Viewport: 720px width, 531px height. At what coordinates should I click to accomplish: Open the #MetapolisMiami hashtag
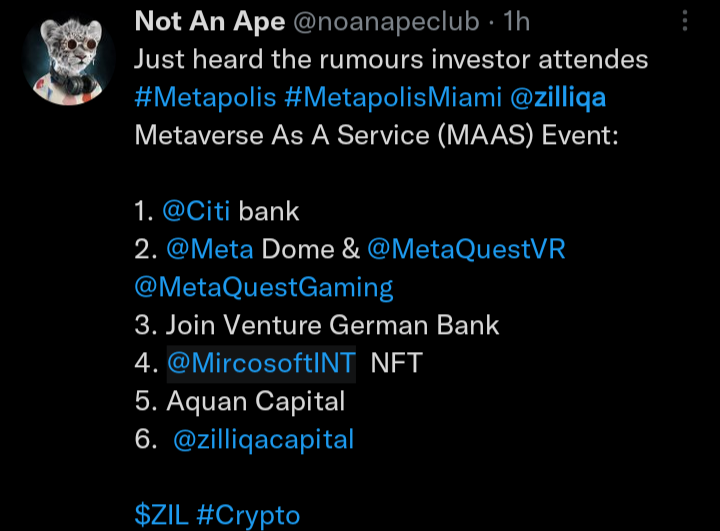393,97
